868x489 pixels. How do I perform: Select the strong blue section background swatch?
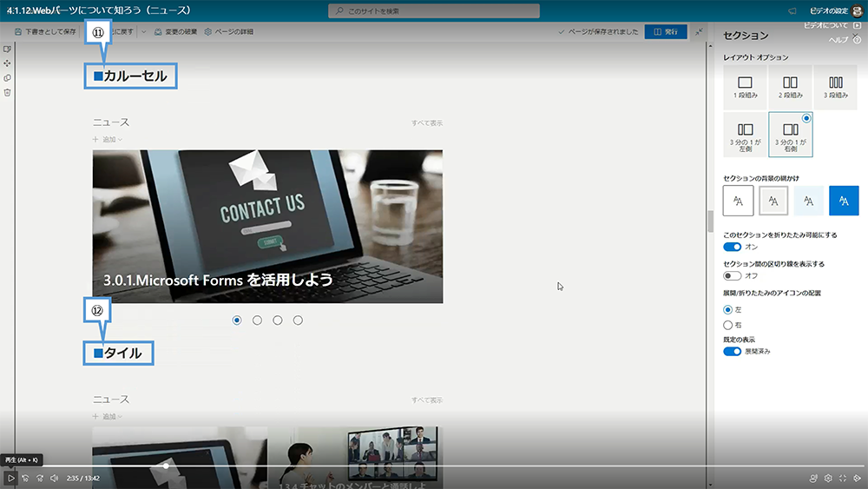pos(844,201)
